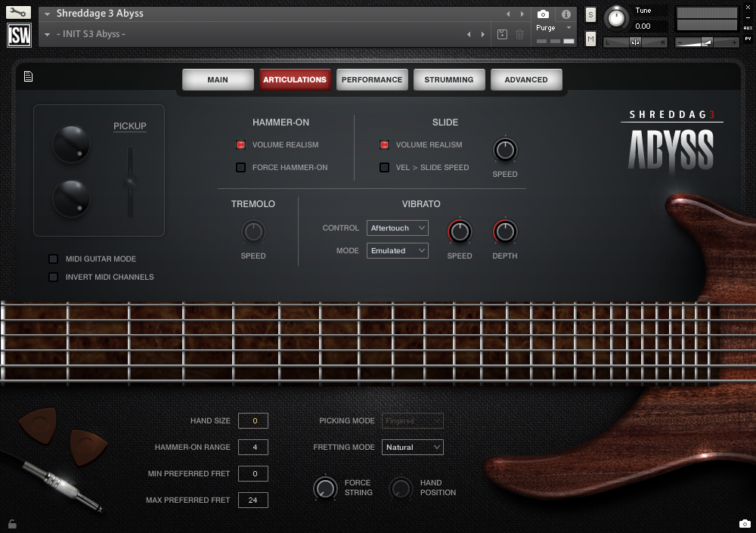Delete the snapshot using the trash icon
The height and width of the screenshot is (533, 756).
(x=519, y=33)
